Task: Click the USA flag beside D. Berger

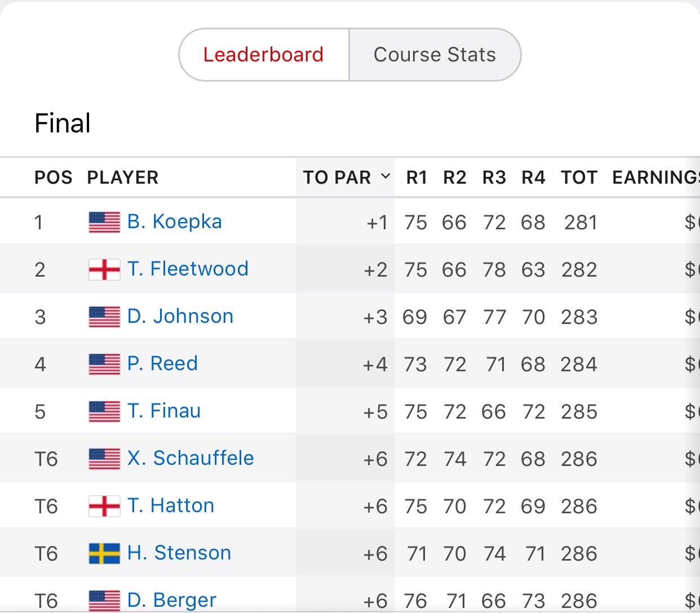Action: pyautogui.click(x=104, y=599)
